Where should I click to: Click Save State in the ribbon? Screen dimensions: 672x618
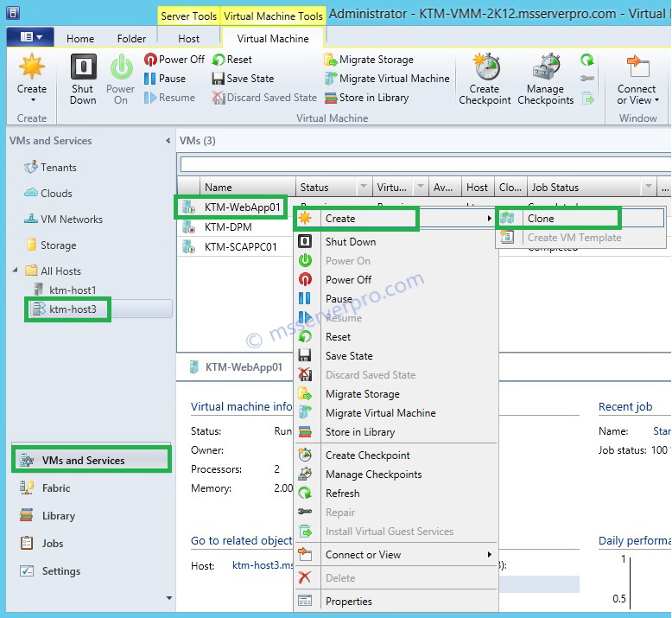[243, 79]
